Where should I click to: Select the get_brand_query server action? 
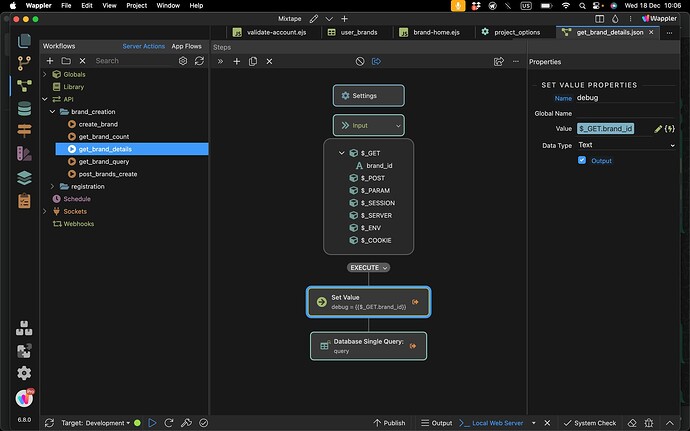click(103, 162)
